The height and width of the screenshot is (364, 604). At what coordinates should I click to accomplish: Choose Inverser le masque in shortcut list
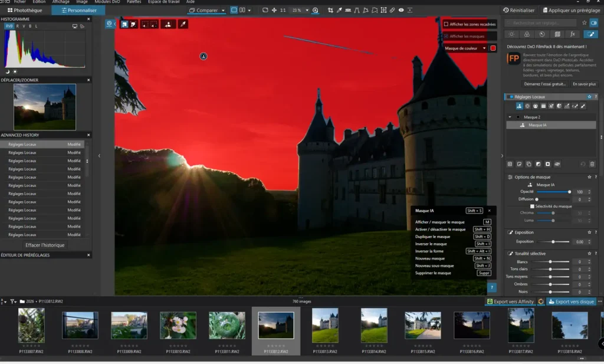tap(452, 244)
